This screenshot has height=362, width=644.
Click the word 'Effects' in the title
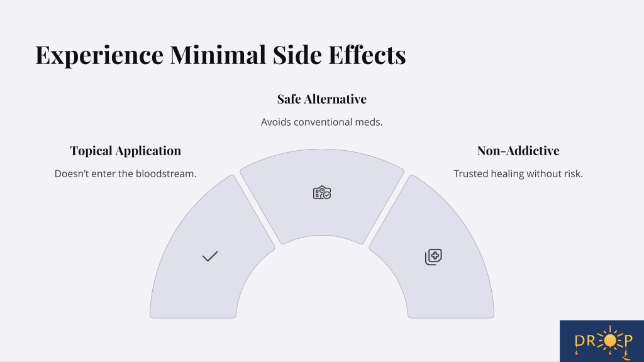367,55
